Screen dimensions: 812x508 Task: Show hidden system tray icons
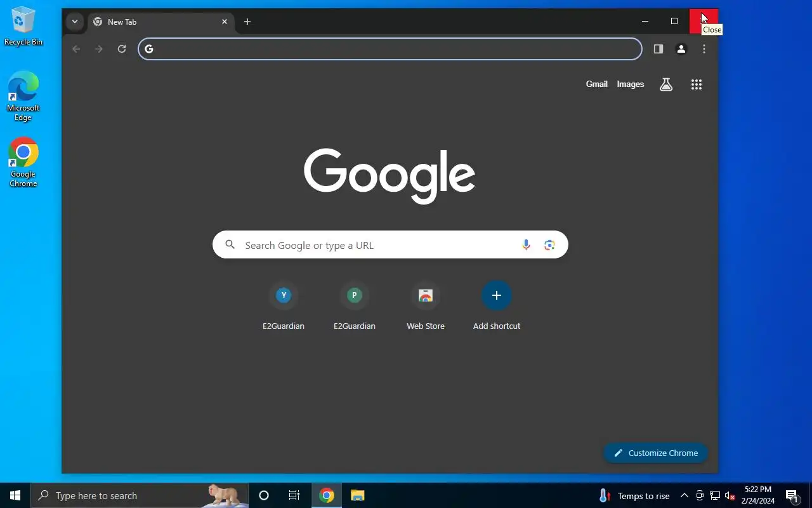[684, 496]
